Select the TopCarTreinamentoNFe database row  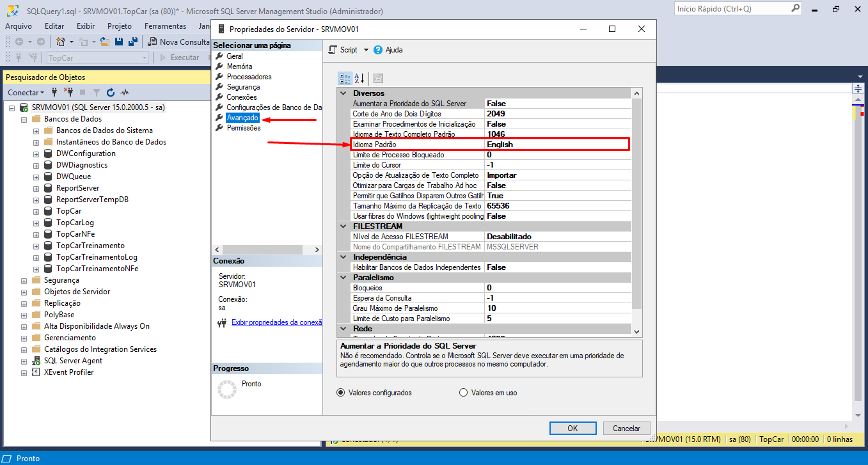click(x=97, y=269)
